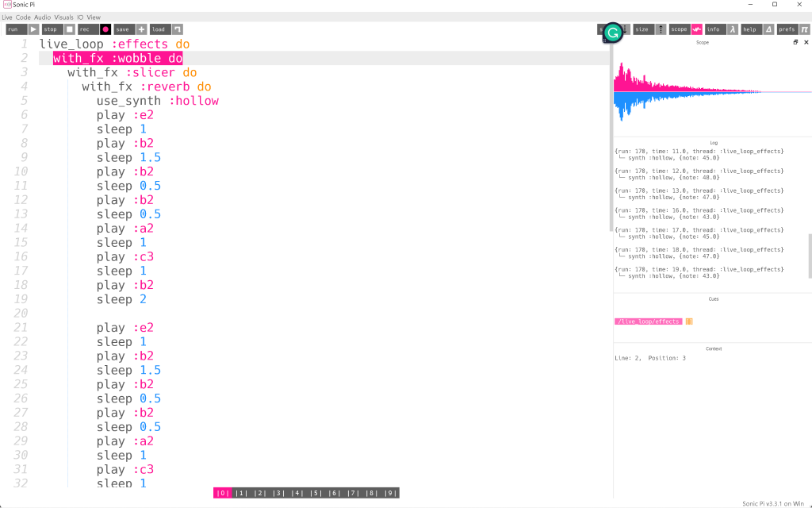Click 'play :a2' on line 14
The image size is (812, 508).
124,229
